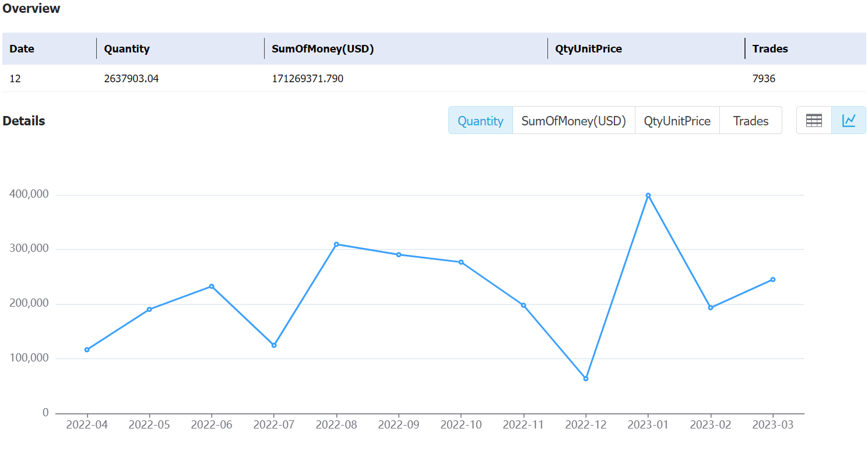Viewport: 868px width, 453px height.
Task: Click the 200,000 y-axis label
Action: pos(29,304)
